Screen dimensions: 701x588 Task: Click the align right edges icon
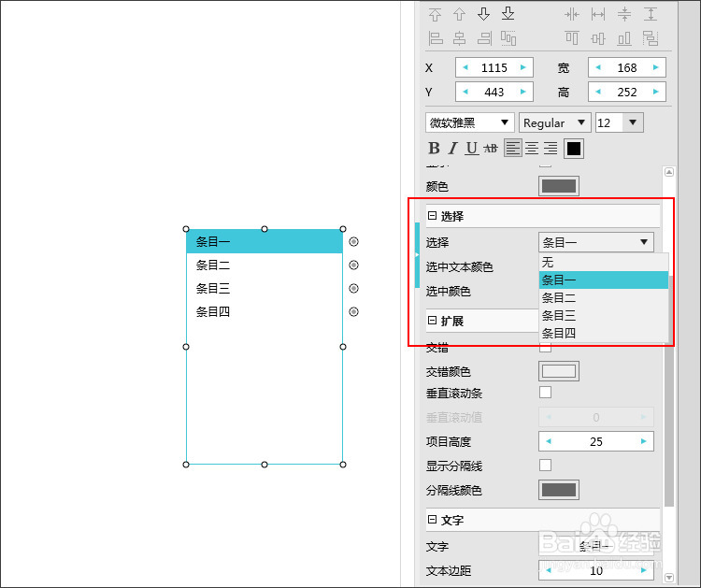(484, 38)
